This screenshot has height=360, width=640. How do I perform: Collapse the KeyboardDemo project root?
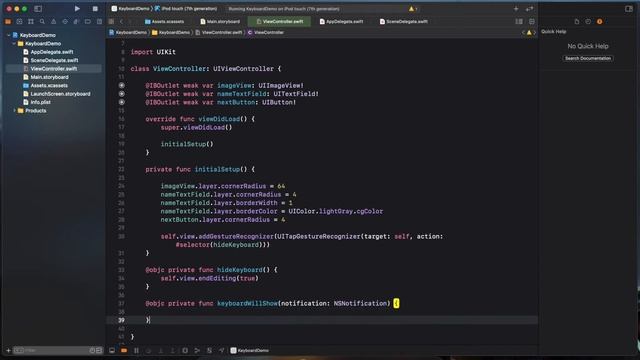click(x=9, y=35)
